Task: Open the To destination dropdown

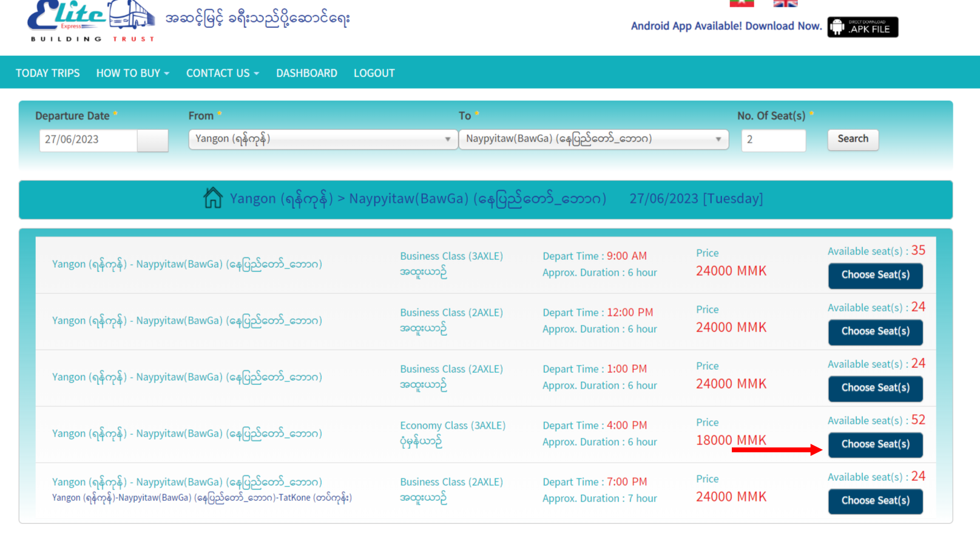Action: click(593, 139)
